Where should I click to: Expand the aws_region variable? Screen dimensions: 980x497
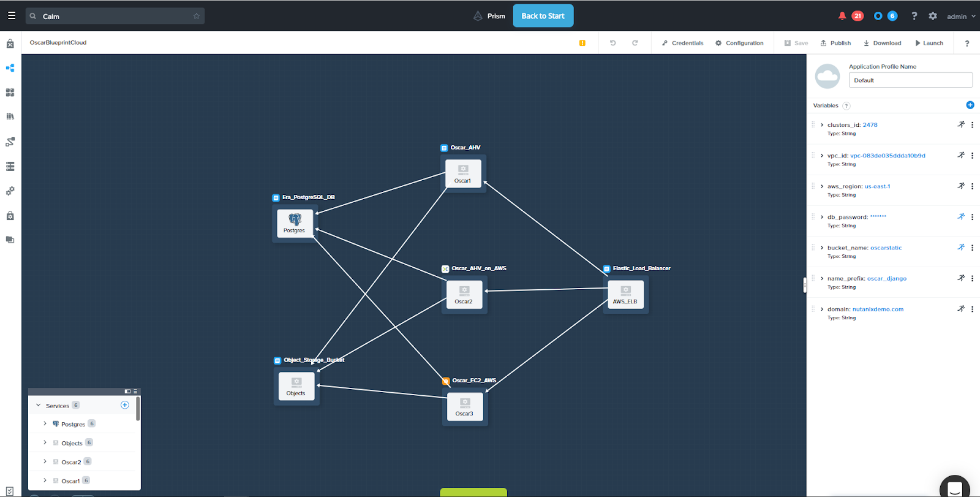pyautogui.click(x=822, y=186)
